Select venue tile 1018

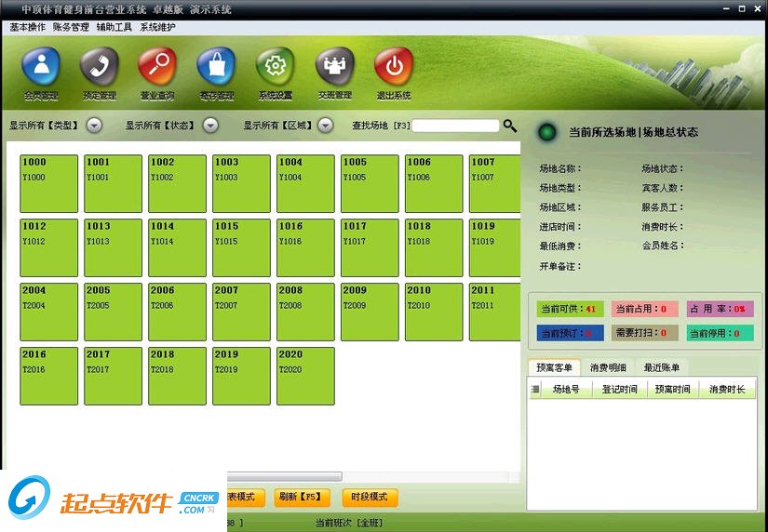pos(434,247)
